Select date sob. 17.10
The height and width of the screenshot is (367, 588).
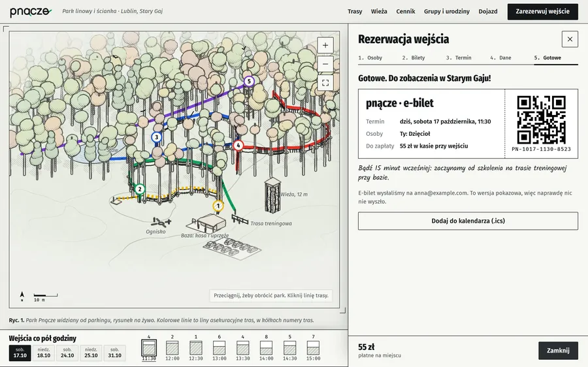20,353
